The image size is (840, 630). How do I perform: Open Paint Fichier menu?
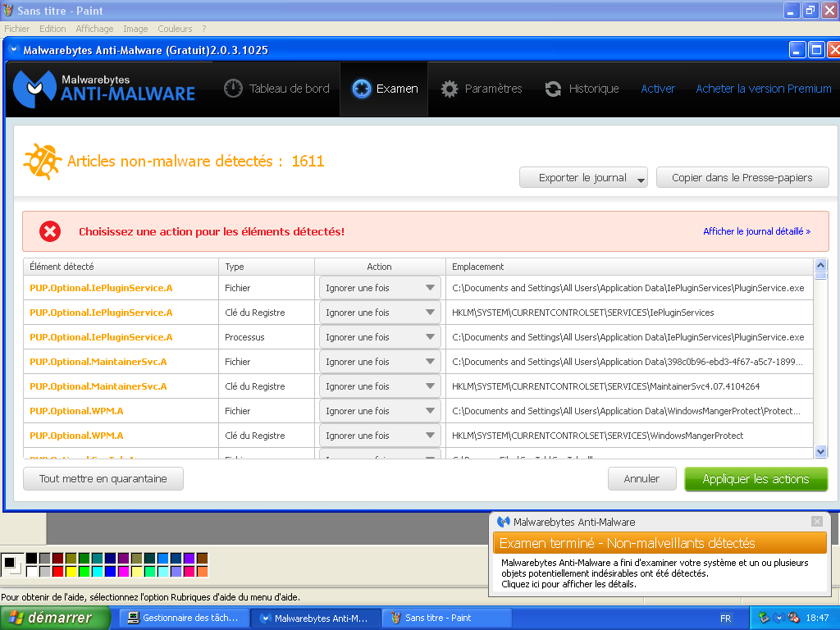[x=17, y=29]
